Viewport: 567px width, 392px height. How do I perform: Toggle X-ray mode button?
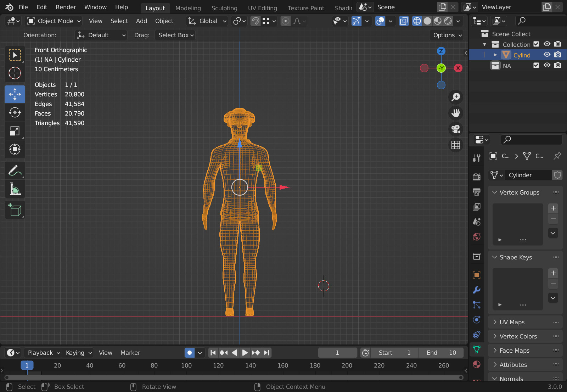click(404, 21)
